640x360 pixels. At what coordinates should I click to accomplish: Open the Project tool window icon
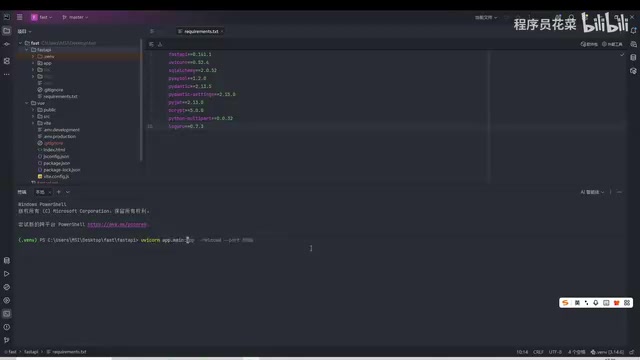point(7,31)
